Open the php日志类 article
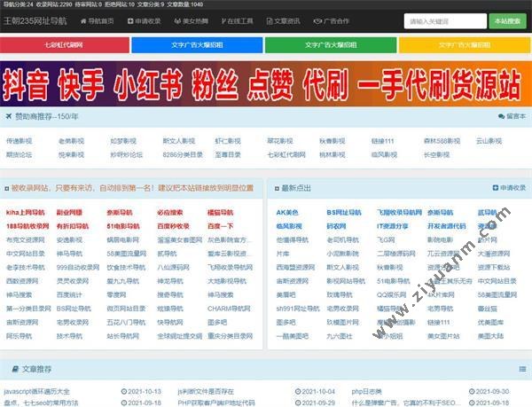This screenshot has height=407, width=532. tap(367, 391)
